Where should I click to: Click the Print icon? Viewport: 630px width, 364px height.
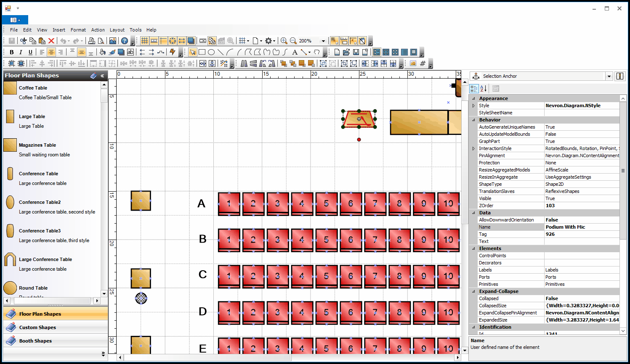pyautogui.click(x=92, y=41)
